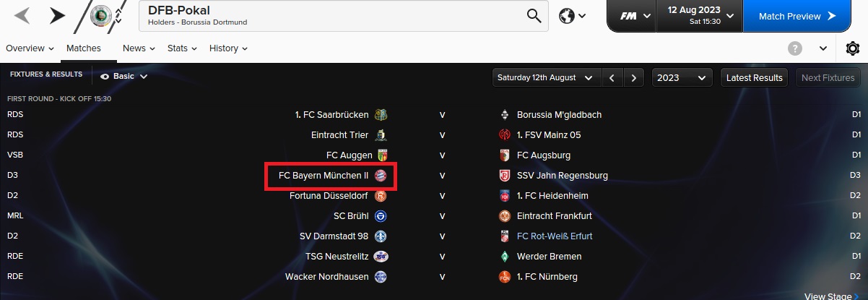Open the Stats menu
This screenshot has width=868, height=300.
click(182, 48)
